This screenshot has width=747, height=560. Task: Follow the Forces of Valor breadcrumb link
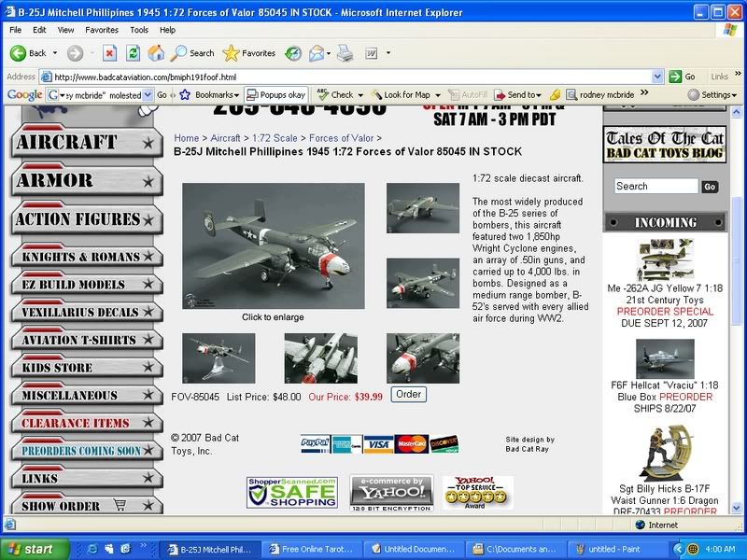tap(341, 138)
